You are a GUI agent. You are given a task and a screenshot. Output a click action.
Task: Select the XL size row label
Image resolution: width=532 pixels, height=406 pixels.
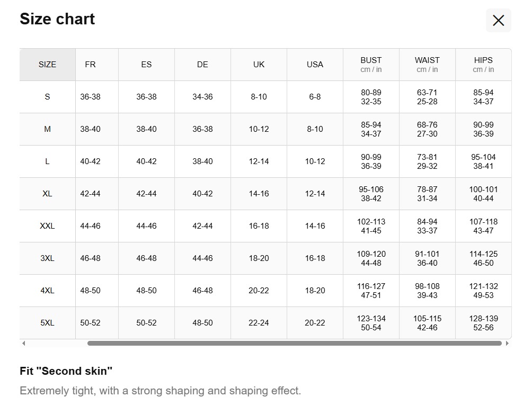(47, 194)
